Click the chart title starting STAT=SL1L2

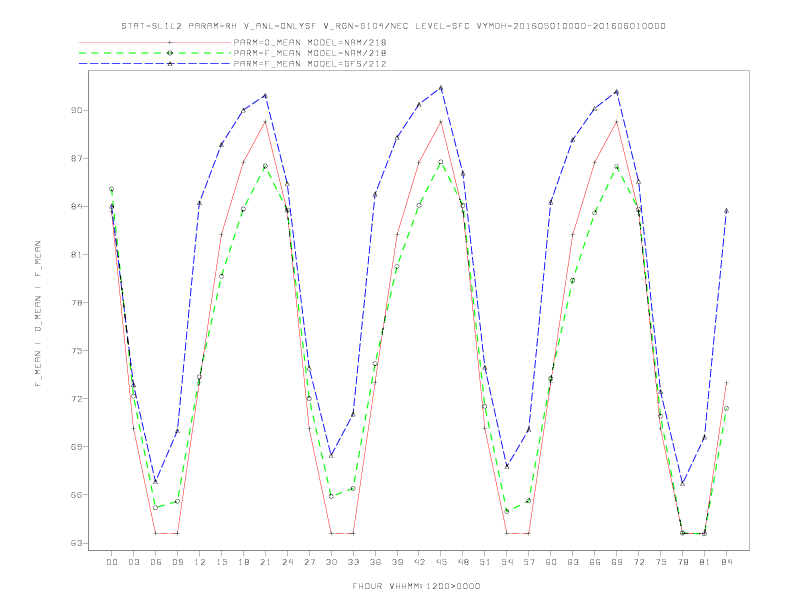[393, 26]
